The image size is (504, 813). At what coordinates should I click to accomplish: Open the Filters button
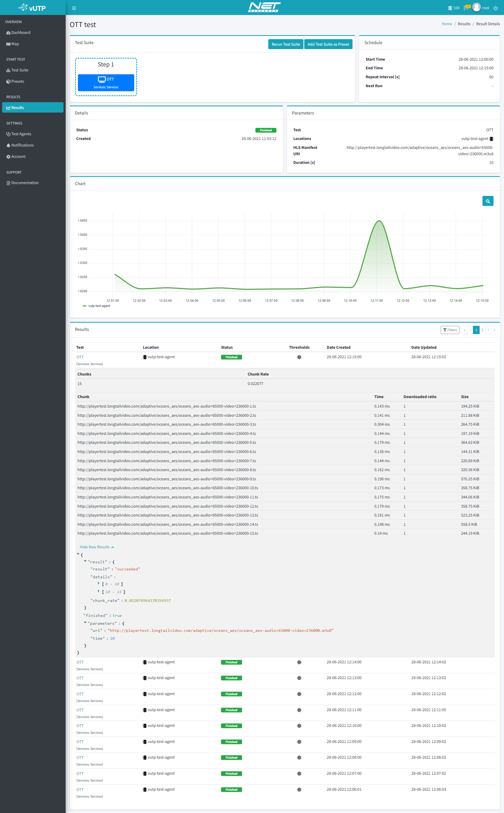point(450,330)
